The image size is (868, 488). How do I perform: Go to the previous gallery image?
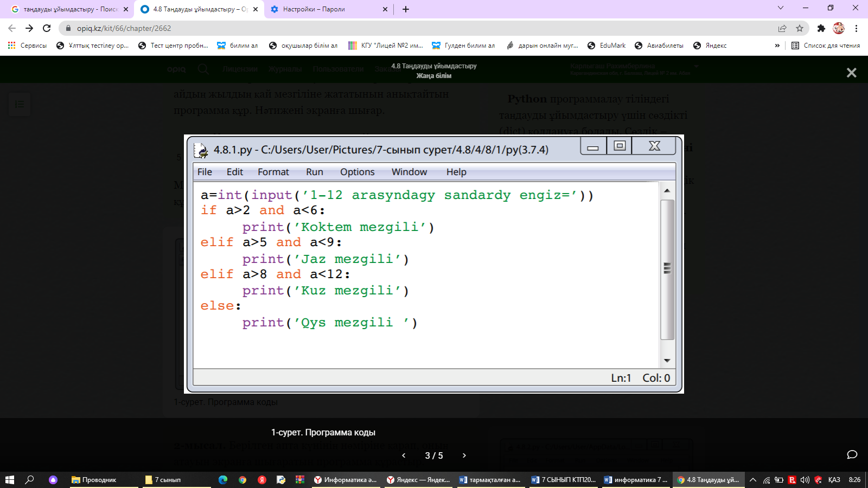(404, 455)
